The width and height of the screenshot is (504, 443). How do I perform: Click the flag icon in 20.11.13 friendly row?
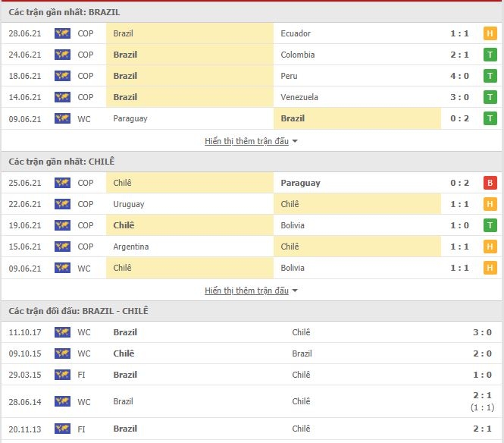(x=62, y=429)
